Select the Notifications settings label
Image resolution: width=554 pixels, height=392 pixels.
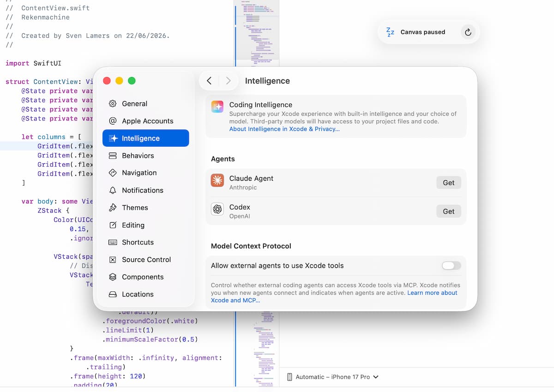pyautogui.click(x=143, y=190)
